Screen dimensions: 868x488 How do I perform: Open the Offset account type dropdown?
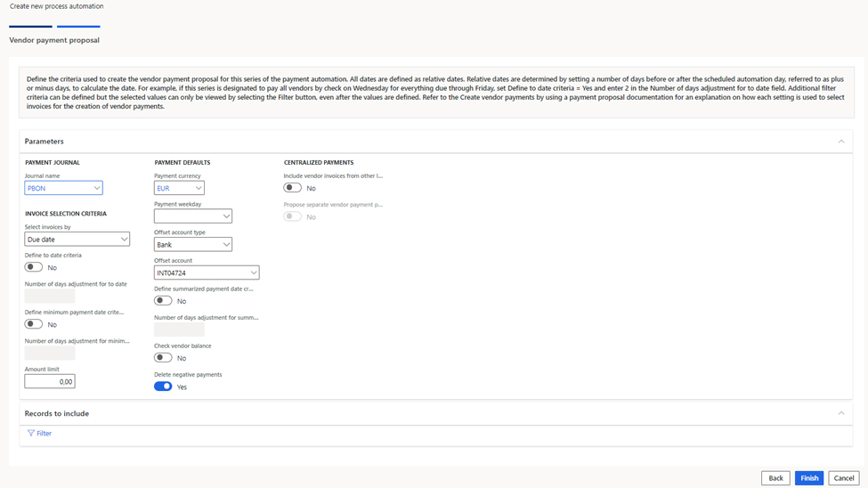click(x=226, y=245)
